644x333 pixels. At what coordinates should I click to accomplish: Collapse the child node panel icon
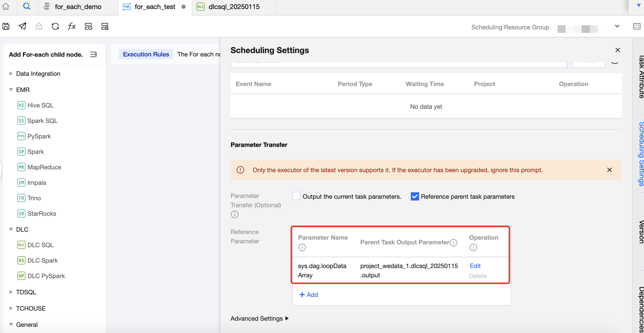93,54
